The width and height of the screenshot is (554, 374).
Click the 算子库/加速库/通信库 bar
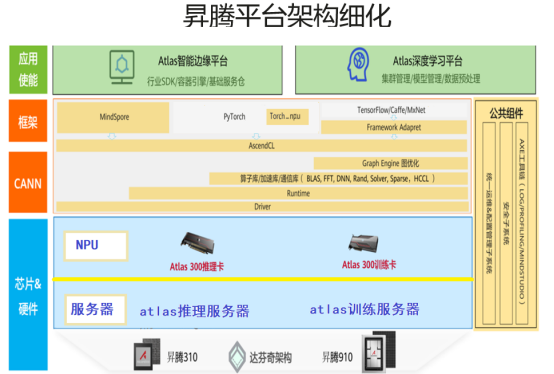[338, 178]
